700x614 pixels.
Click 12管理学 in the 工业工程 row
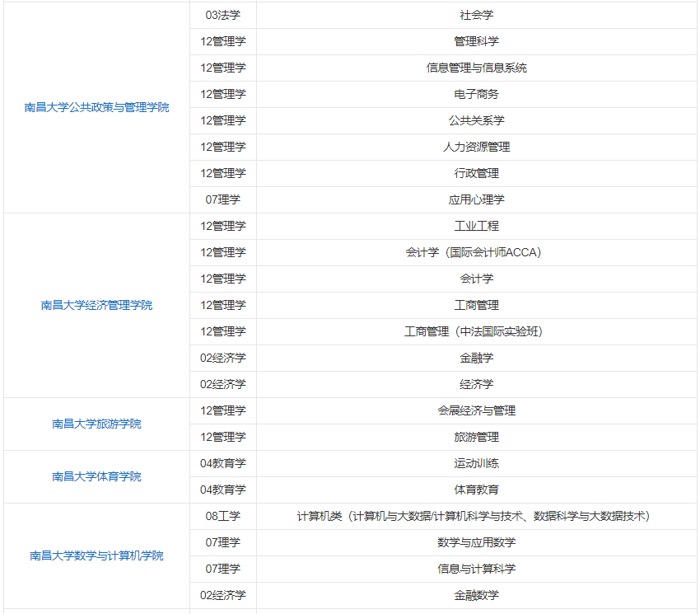coord(223,226)
